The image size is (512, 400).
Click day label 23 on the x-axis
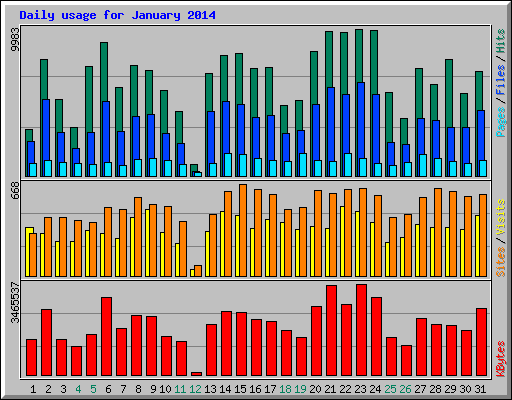pyautogui.click(x=360, y=389)
